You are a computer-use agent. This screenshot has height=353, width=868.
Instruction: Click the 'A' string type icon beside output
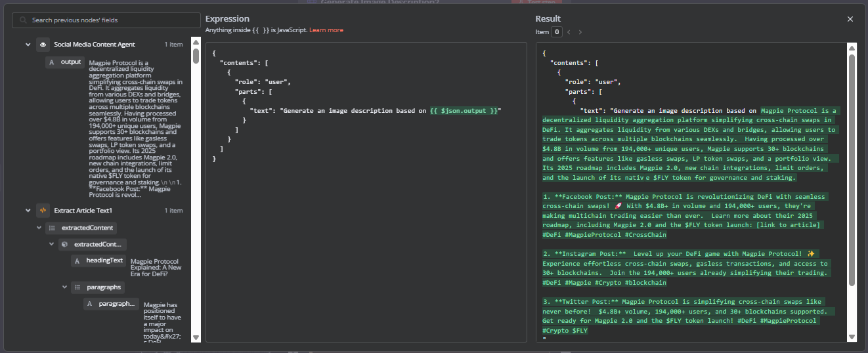pyautogui.click(x=51, y=62)
